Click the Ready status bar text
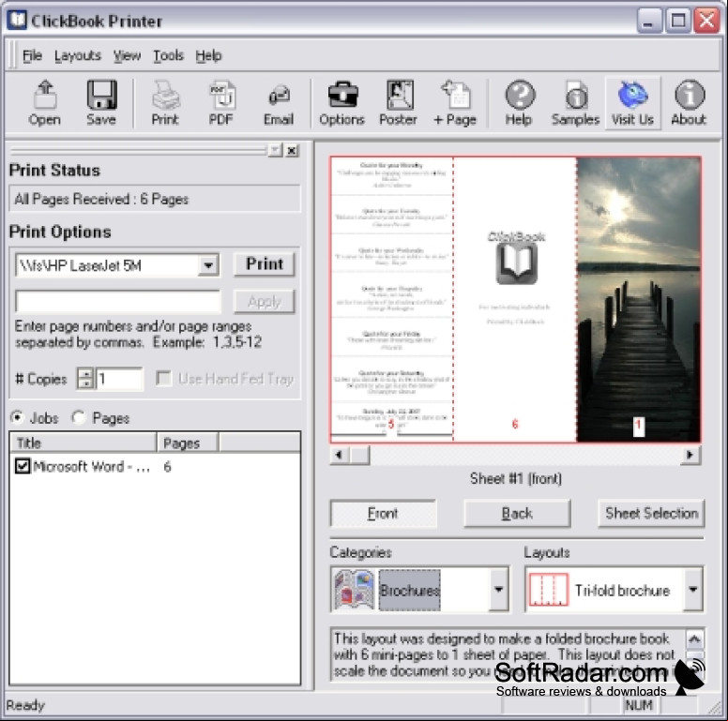The image size is (728, 721). pyautogui.click(x=25, y=705)
